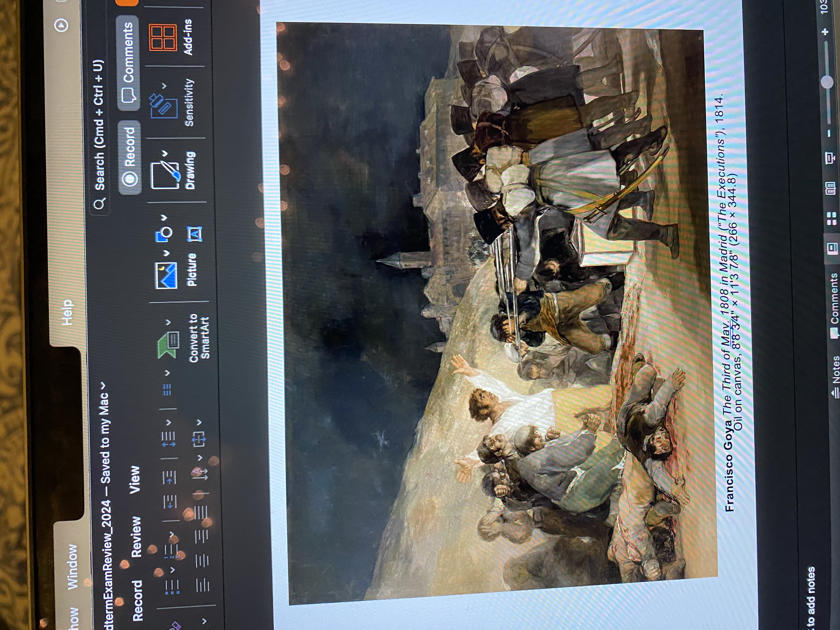This screenshot has width=840, height=630.
Task: Click the "Oil on canvas" dimensions line
Action: [736, 303]
